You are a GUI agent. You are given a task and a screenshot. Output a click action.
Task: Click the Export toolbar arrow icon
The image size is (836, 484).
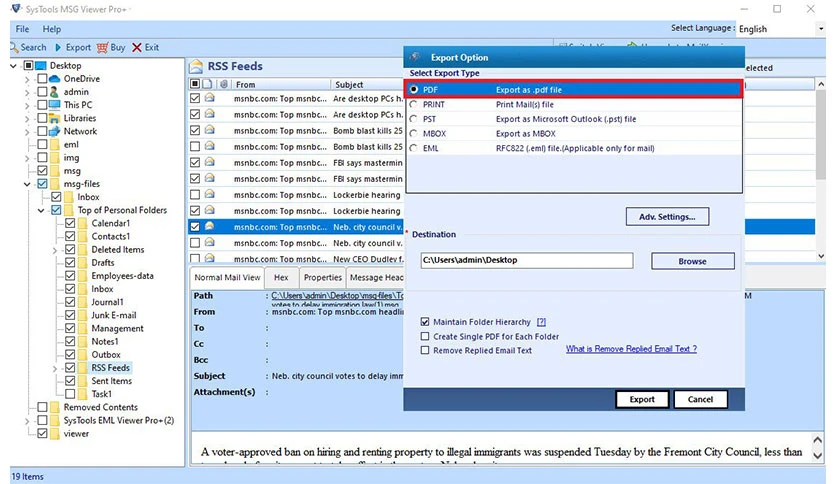click(58, 47)
